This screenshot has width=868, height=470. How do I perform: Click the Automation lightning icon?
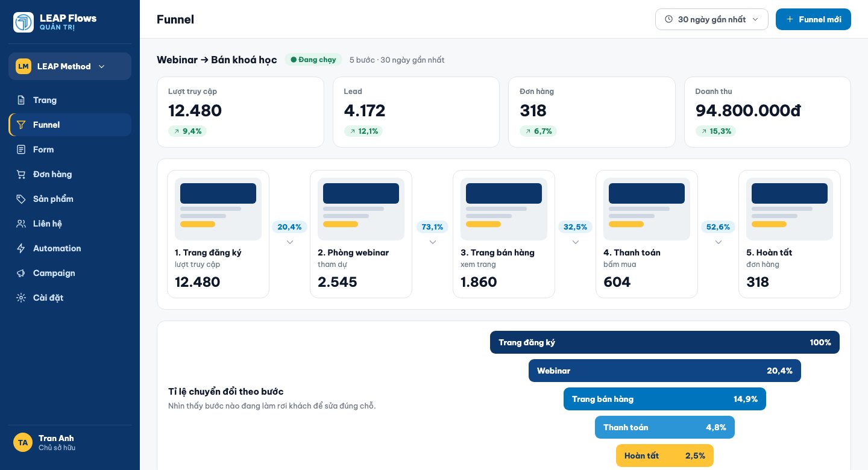pyautogui.click(x=21, y=248)
